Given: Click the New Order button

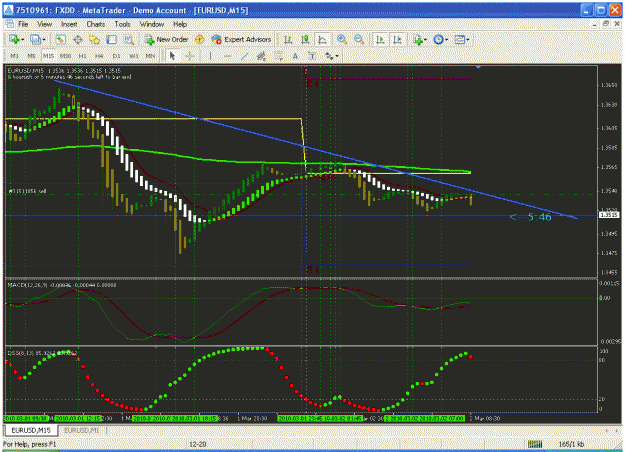Looking at the screenshot, I should coord(167,39).
